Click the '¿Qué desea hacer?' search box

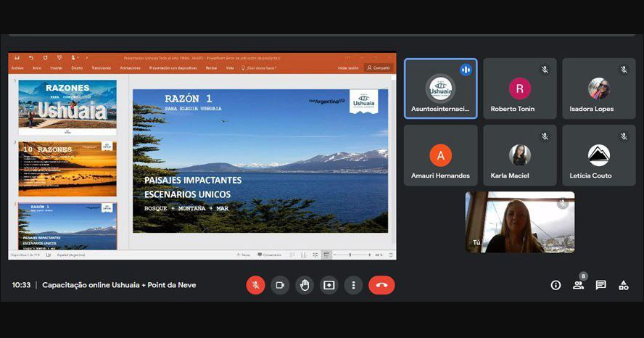(x=259, y=68)
